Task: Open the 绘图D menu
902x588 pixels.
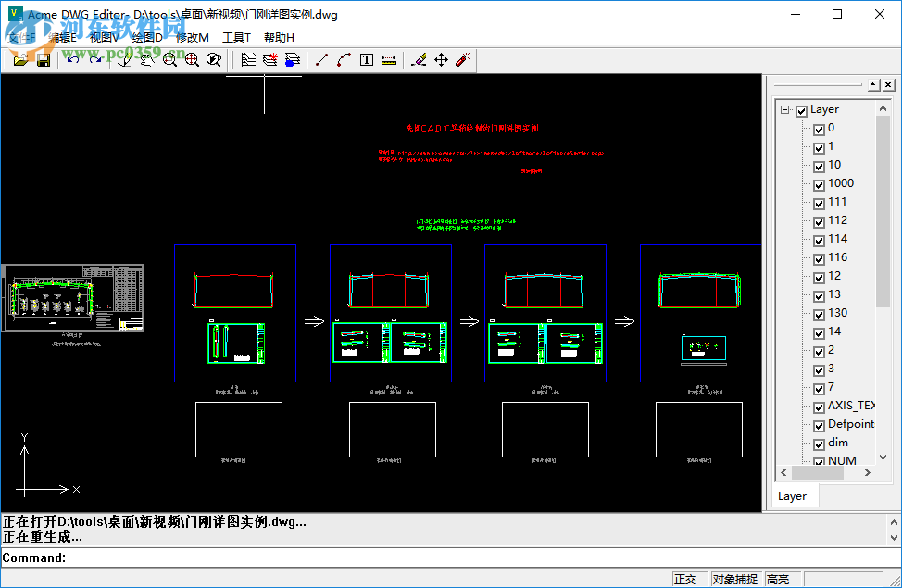Action: (145, 37)
